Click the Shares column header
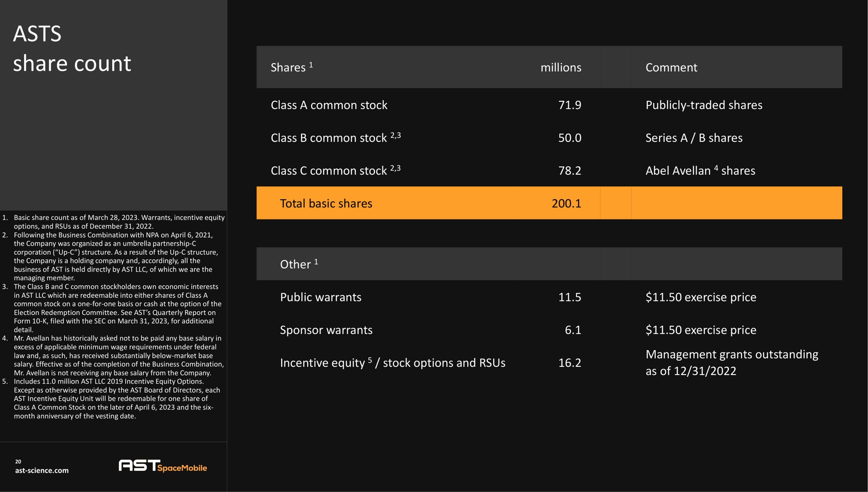The image size is (868, 492). (x=292, y=67)
